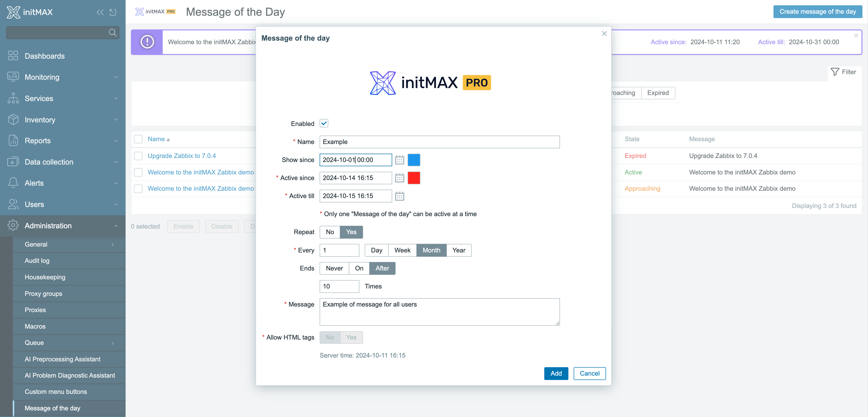Viewport: 868px width, 417px height.
Task: Expand the Services menu chevron
Action: point(116,99)
